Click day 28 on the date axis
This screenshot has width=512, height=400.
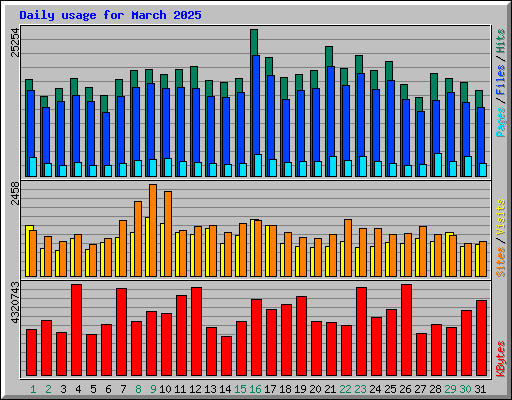(x=435, y=389)
